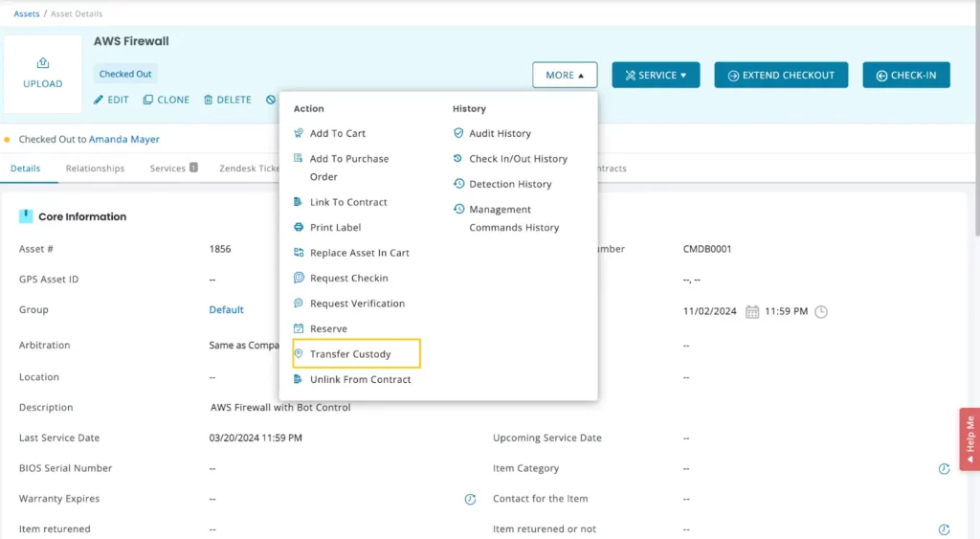Open the Services tab
Viewport: 980px width, 539px height.
[x=167, y=168]
